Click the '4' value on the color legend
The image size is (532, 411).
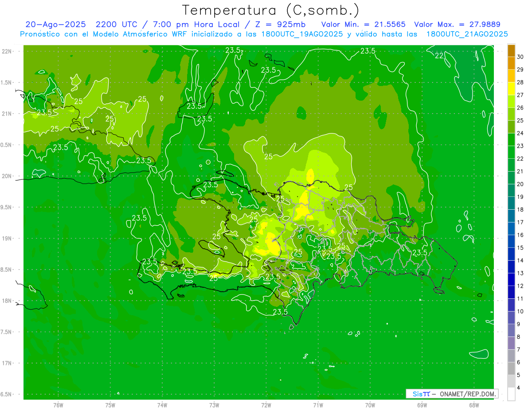pyautogui.click(x=519, y=388)
